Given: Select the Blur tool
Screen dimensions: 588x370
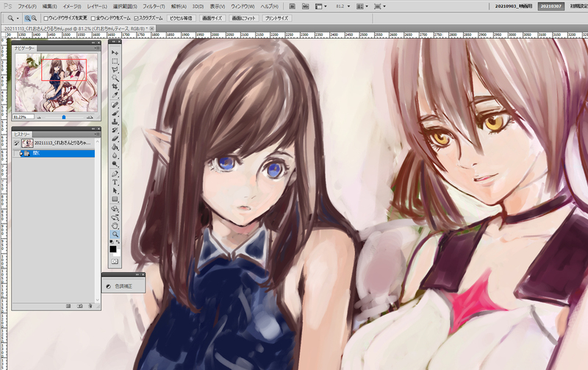Looking at the screenshot, I should [x=115, y=155].
